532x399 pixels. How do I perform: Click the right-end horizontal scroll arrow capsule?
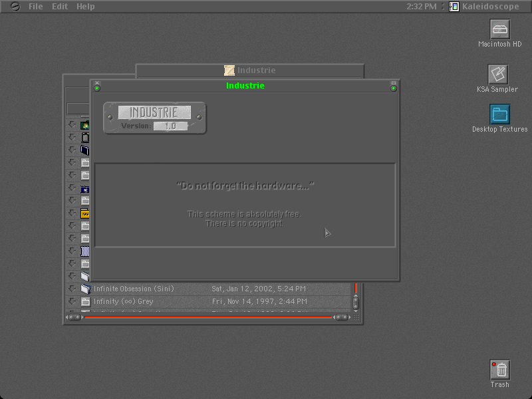[x=342, y=317]
